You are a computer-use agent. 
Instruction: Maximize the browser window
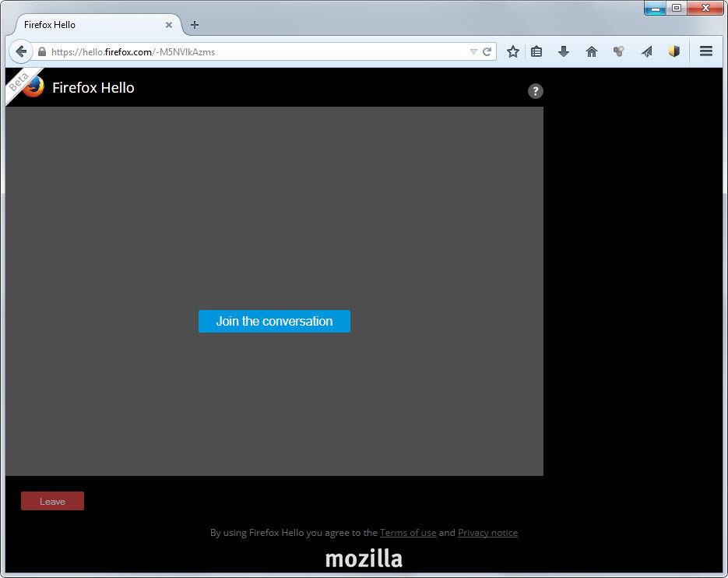(677, 8)
